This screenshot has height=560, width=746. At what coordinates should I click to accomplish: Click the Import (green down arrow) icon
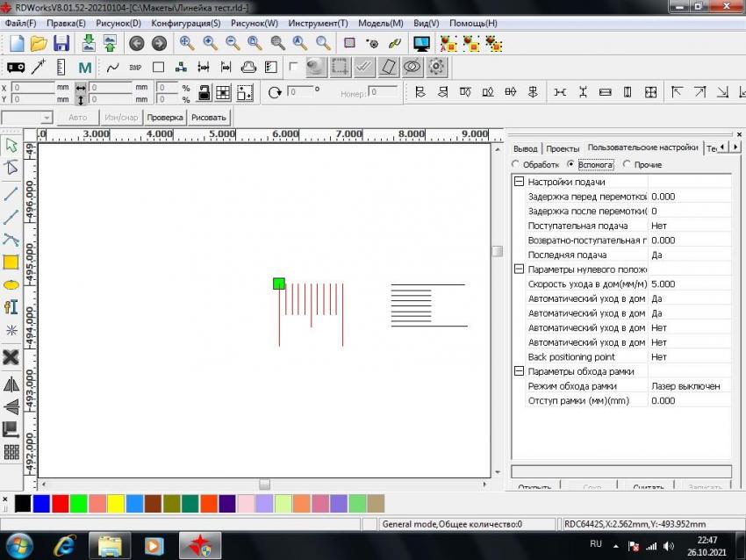(x=88, y=43)
